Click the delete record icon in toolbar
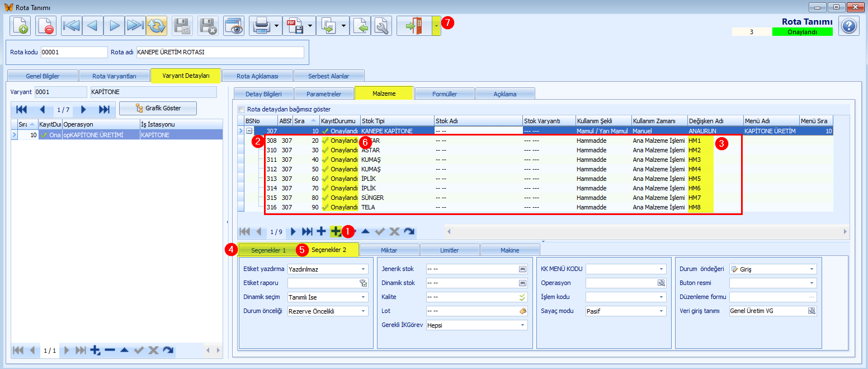 (46, 26)
